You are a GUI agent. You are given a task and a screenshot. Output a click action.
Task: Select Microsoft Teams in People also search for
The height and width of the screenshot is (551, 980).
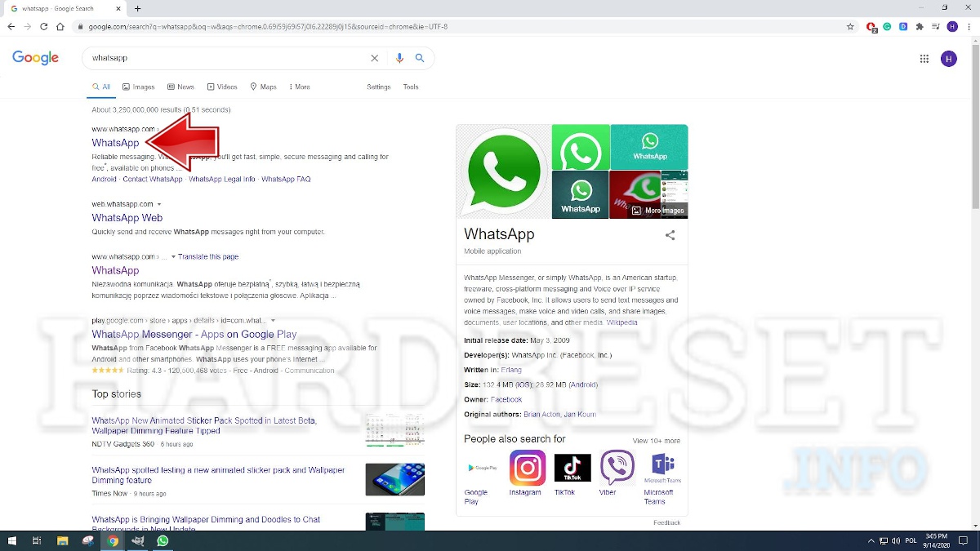coord(662,478)
